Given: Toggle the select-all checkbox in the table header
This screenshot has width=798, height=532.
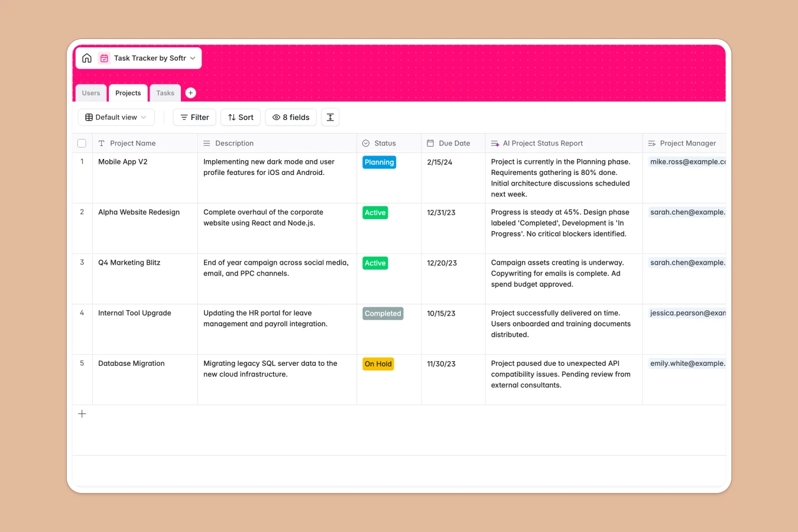Looking at the screenshot, I should (x=82, y=142).
